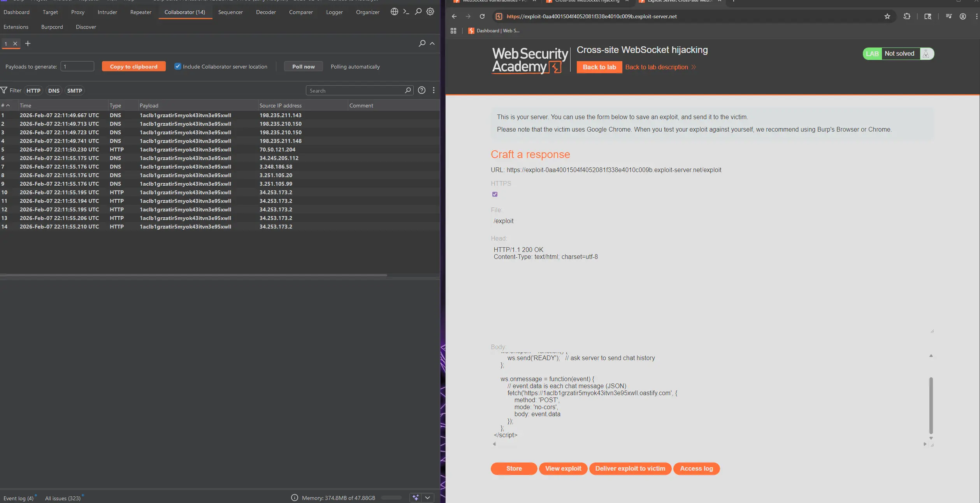Expand the bottom-right status bar dropdown arrow

pyautogui.click(x=427, y=498)
